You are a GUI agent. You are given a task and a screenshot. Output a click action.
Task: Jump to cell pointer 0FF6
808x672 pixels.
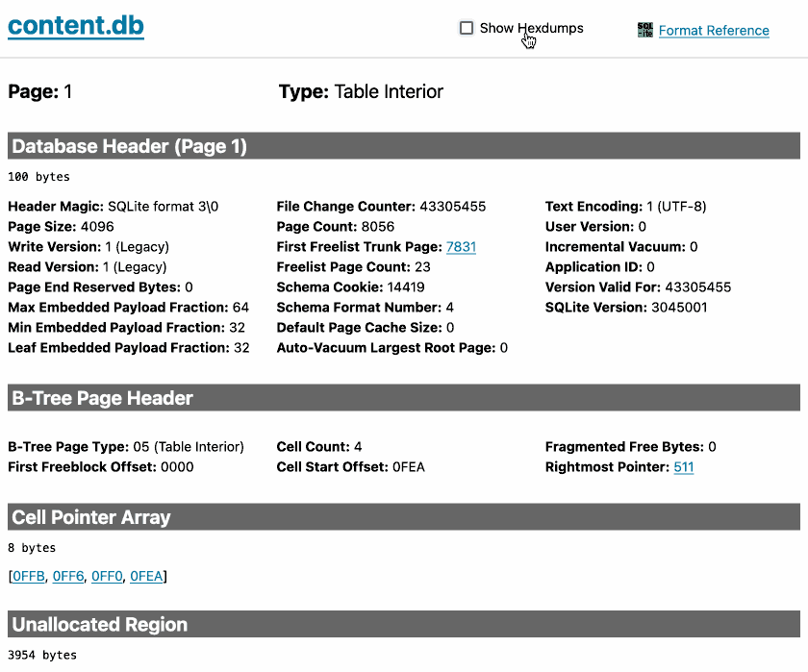point(68,576)
